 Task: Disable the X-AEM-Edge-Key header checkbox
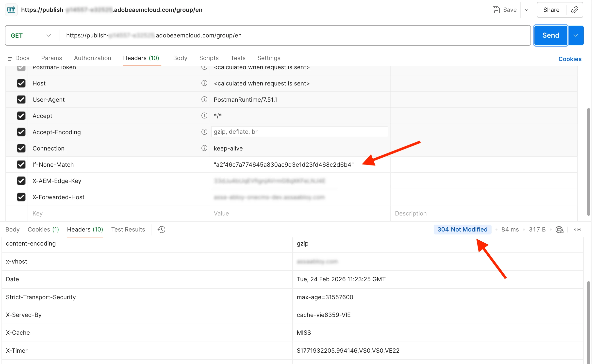click(x=21, y=181)
